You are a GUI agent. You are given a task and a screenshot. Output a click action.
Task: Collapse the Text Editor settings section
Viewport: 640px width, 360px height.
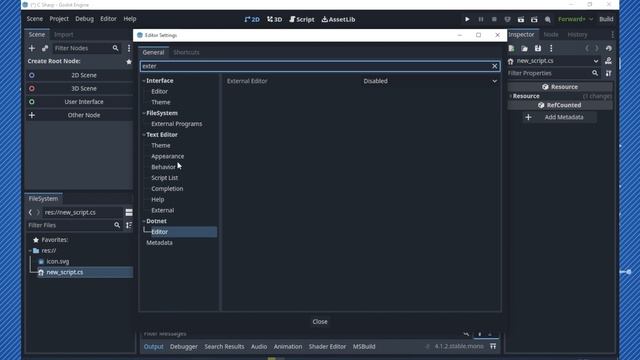coord(144,135)
